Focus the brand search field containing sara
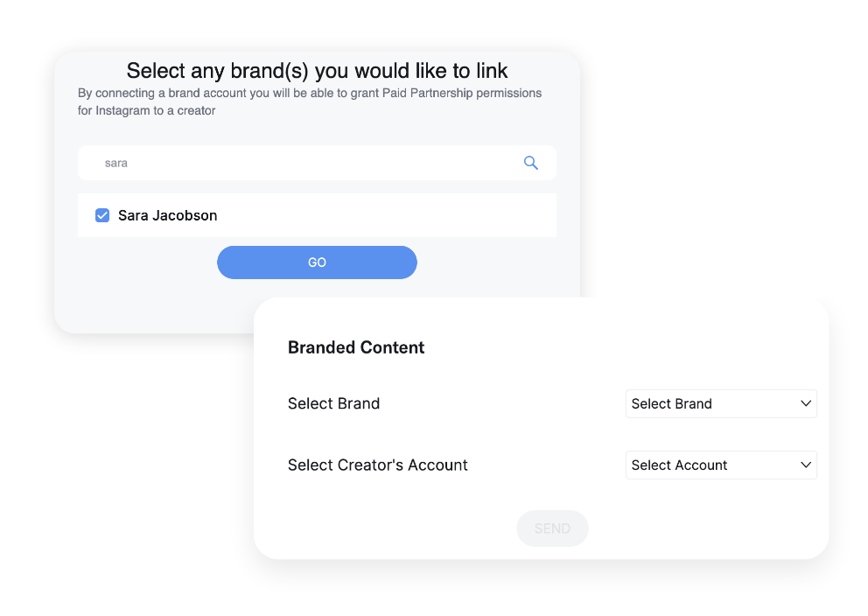868x616 pixels. 317,163
